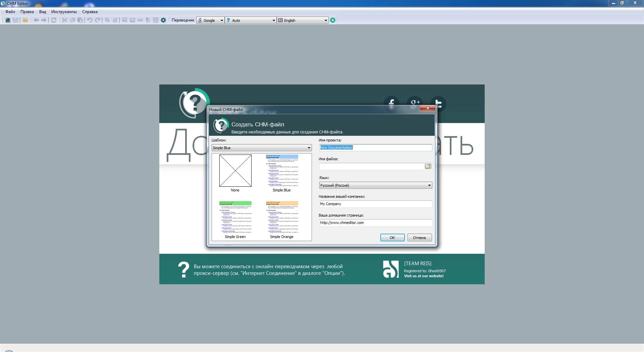644x352 pixels.
Task: Expand the Simple Blue template dropdown
Action: (262, 148)
